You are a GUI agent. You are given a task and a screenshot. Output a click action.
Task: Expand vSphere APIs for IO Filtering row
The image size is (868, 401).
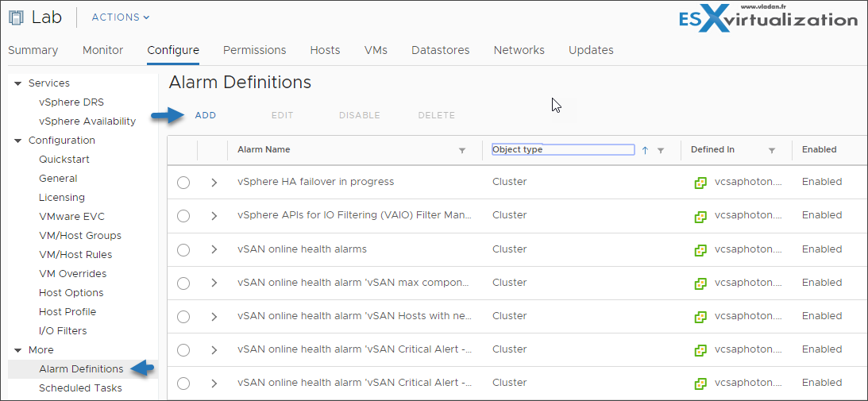[214, 216]
